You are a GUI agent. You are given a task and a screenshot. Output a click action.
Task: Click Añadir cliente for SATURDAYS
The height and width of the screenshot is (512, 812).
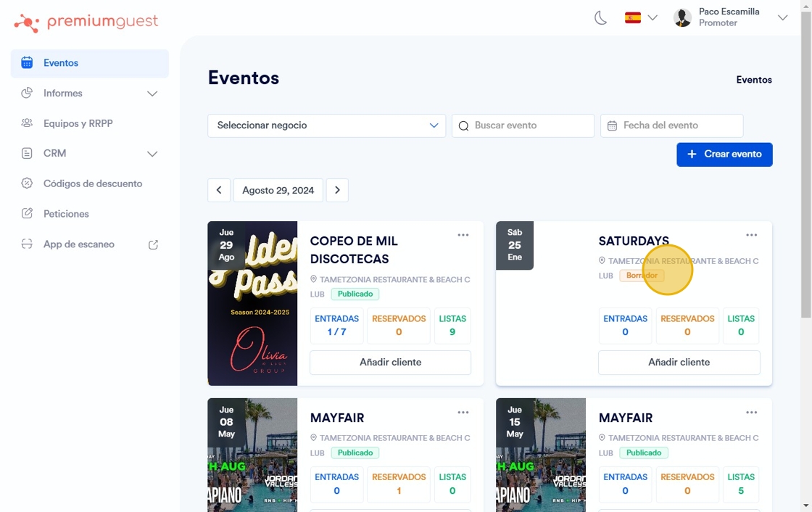coord(679,362)
